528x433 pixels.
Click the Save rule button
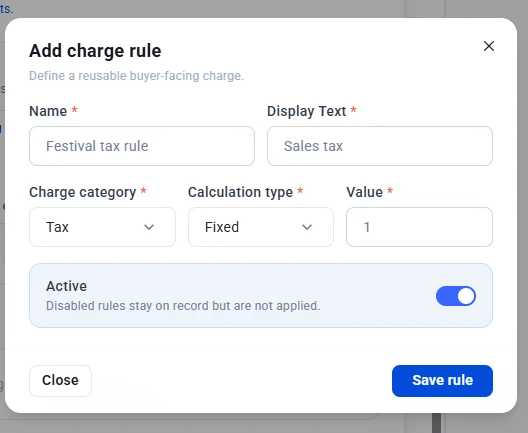click(442, 380)
